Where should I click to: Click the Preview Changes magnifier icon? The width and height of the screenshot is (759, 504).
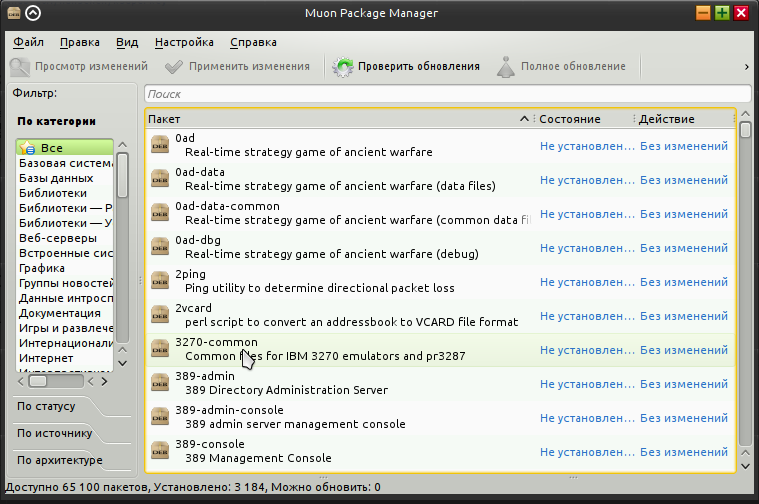20,67
